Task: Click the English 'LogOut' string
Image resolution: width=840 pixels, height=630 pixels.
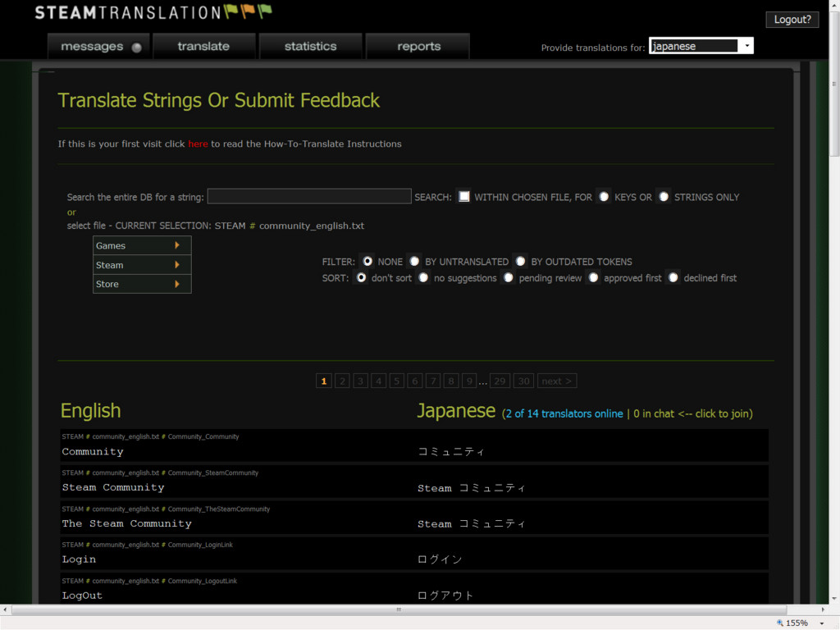Action: (82, 596)
